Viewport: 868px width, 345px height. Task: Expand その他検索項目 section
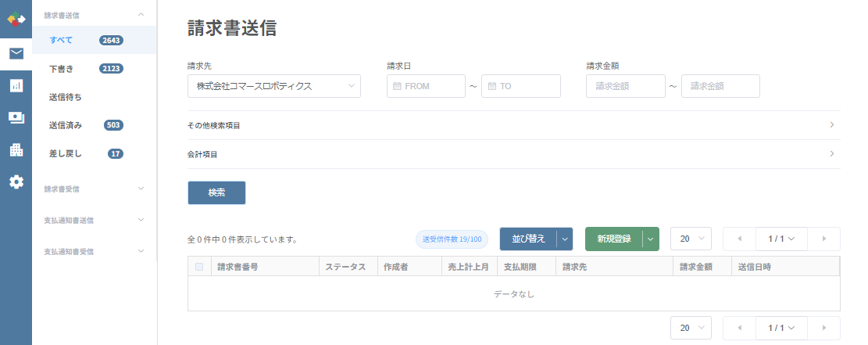[x=513, y=125]
